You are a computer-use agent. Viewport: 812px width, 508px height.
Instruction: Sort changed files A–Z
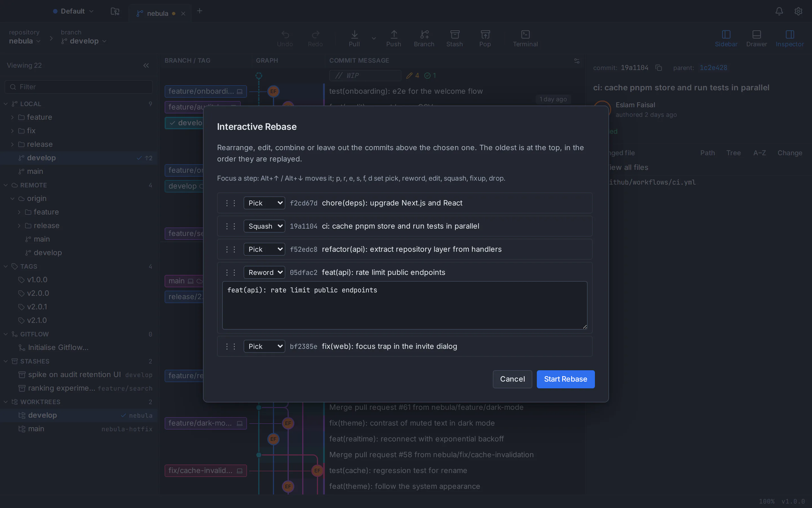coord(760,153)
